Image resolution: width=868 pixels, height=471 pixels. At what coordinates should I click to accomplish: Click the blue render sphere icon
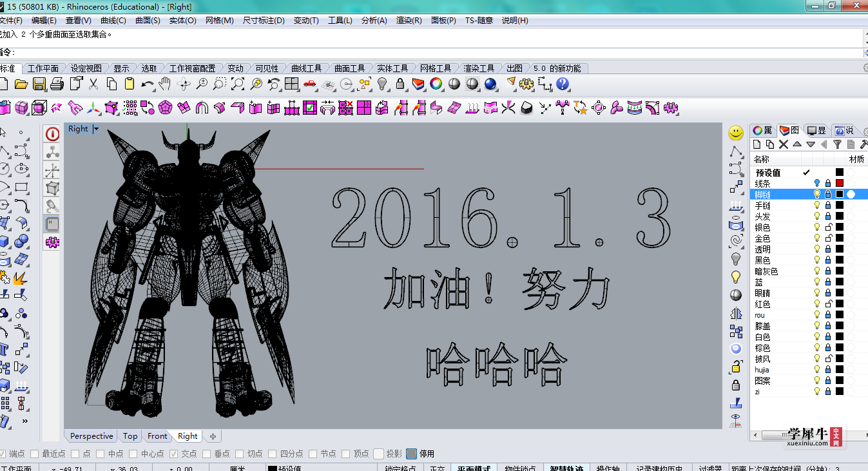coord(490,84)
